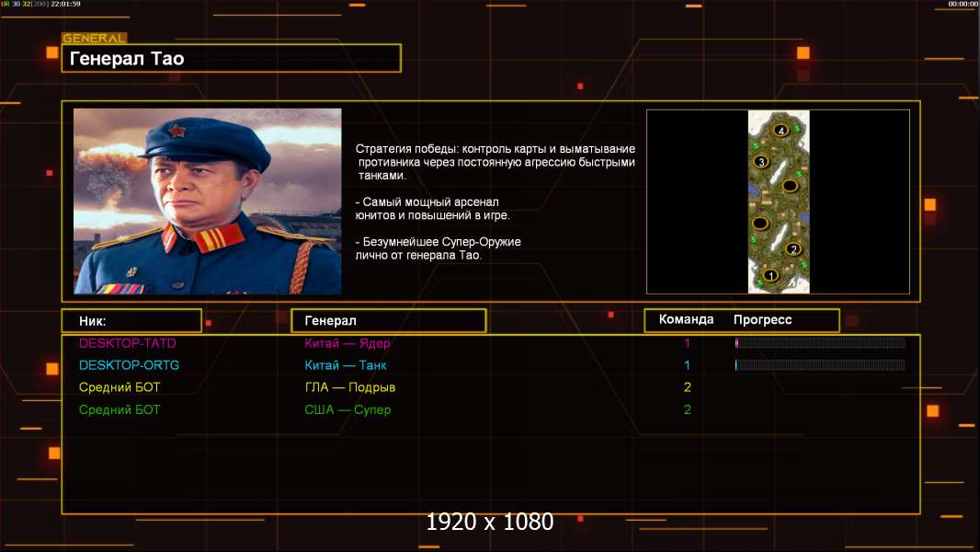Click General Tao's portrait image

point(208,201)
